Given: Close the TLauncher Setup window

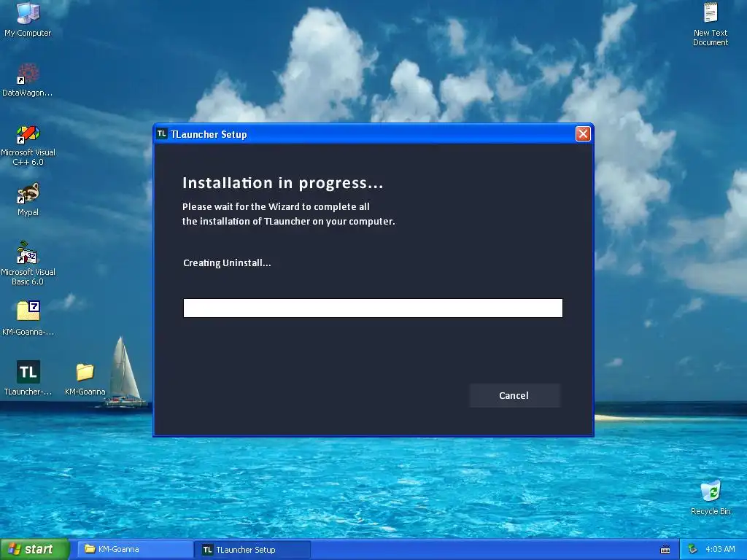Looking at the screenshot, I should [x=583, y=134].
